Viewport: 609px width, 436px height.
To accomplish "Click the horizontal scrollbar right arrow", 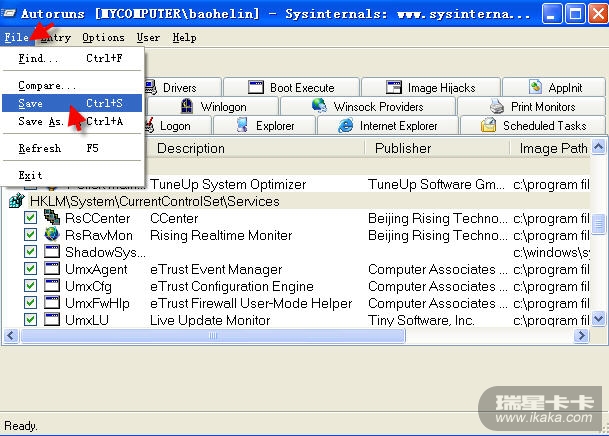I will [x=581, y=336].
